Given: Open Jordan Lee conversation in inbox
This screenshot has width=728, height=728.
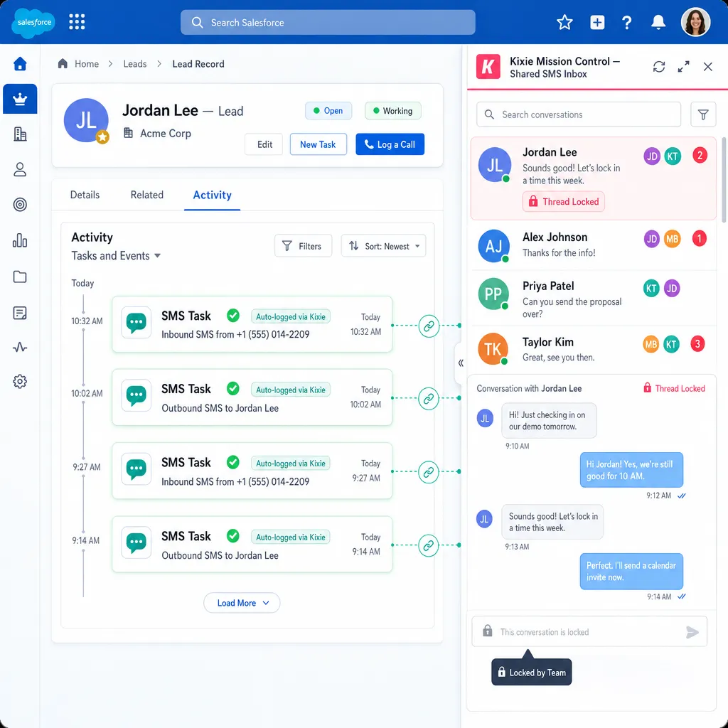Looking at the screenshot, I should [594, 178].
